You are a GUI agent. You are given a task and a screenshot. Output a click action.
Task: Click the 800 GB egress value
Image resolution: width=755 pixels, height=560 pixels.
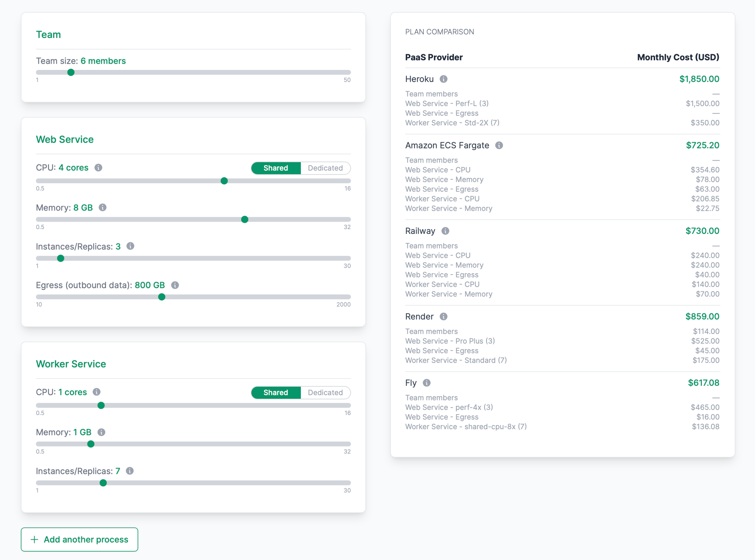[x=149, y=285]
